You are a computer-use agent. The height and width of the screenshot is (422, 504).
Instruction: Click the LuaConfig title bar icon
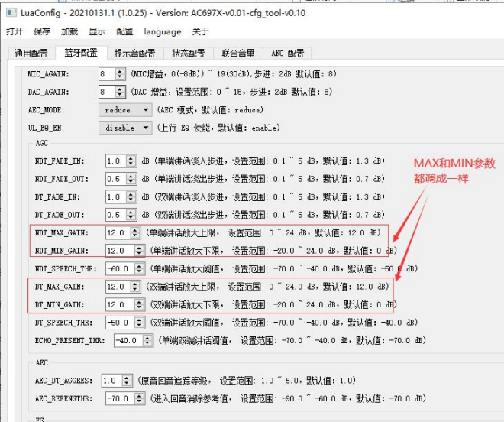pos(11,13)
